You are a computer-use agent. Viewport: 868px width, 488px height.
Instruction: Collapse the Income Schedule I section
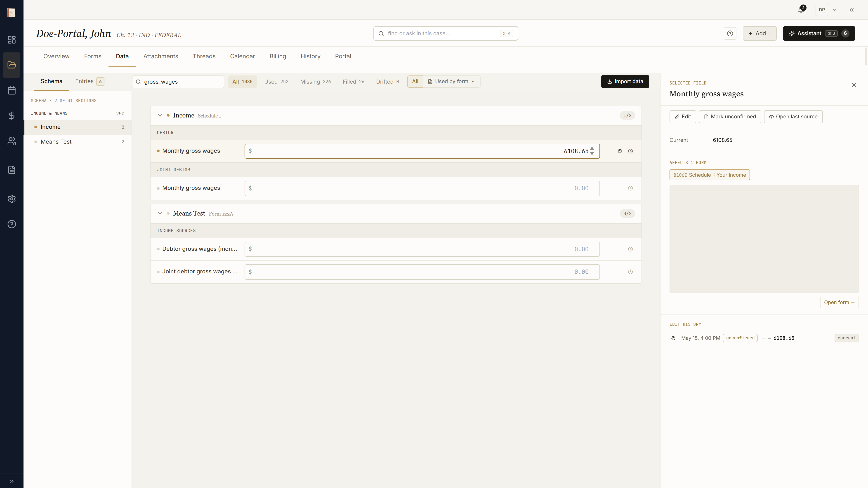pyautogui.click(x=160, y=115)
